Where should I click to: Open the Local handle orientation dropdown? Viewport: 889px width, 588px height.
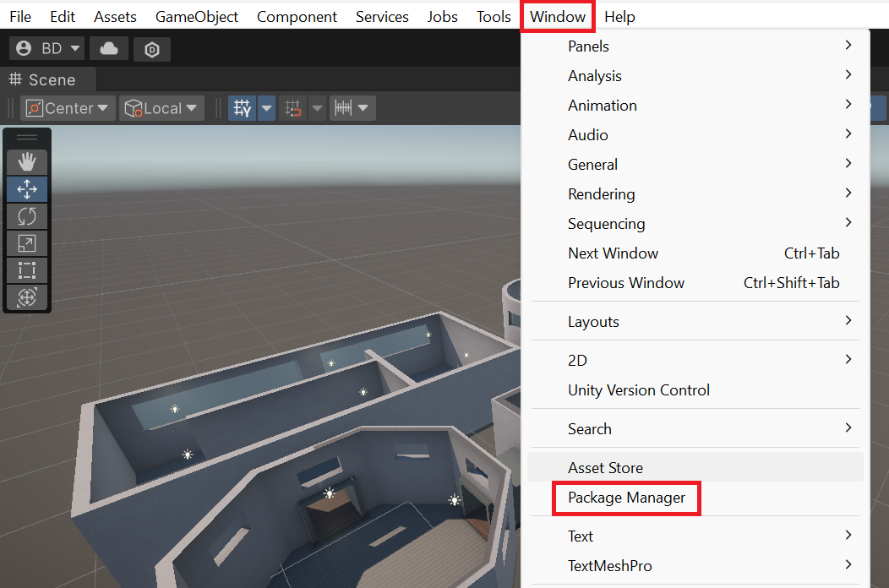[x=161, y=108]
